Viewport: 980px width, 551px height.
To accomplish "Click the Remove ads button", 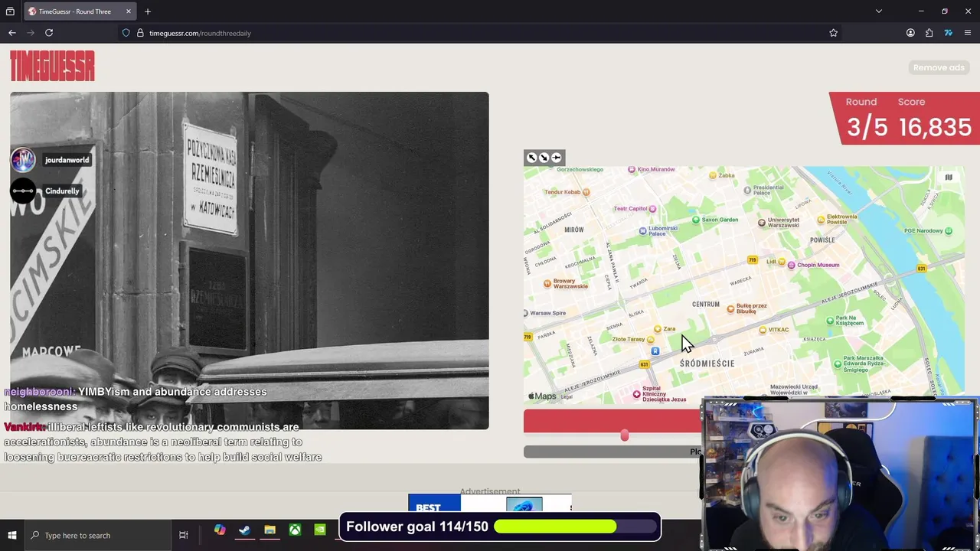I will pyautogui.click(x=939, y=67).
